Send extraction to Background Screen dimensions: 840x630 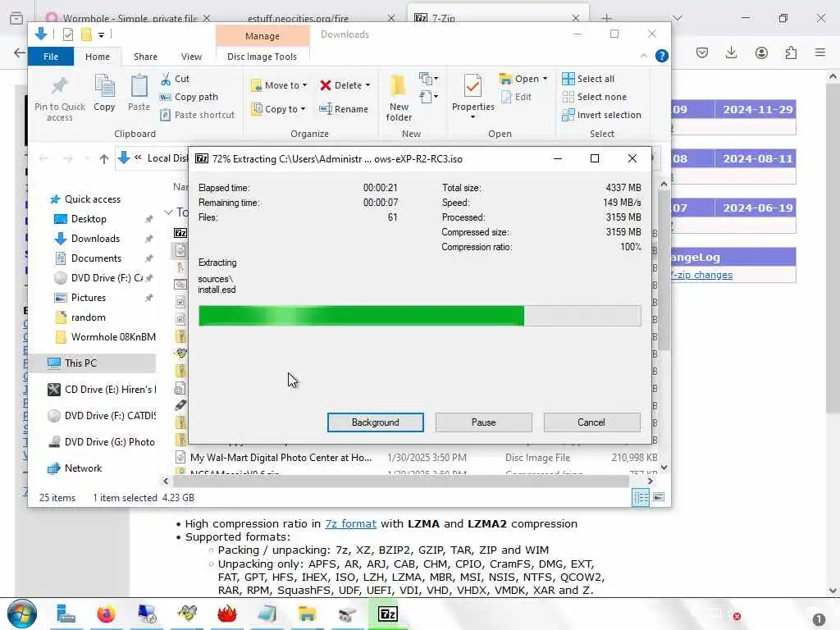click(x=375, y=422)
